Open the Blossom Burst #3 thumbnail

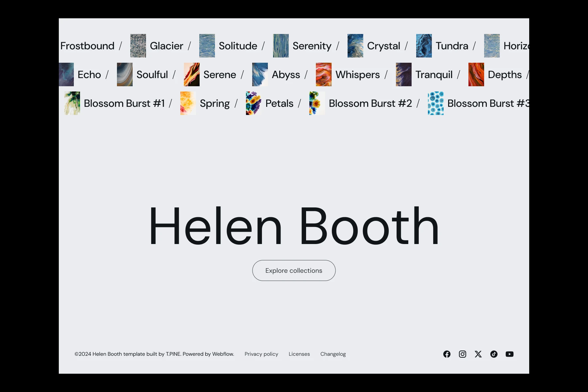(x=435, y=103)
